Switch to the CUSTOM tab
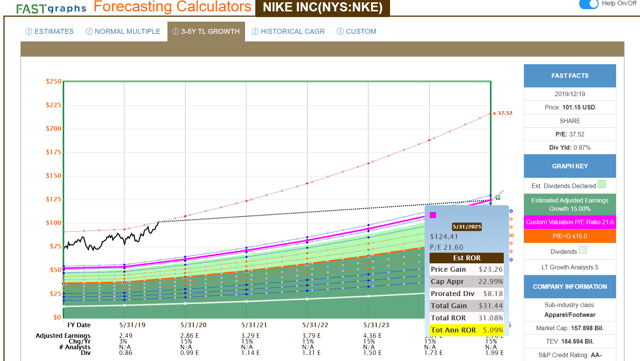Screen dimensions: 640x361 [361, 31]
